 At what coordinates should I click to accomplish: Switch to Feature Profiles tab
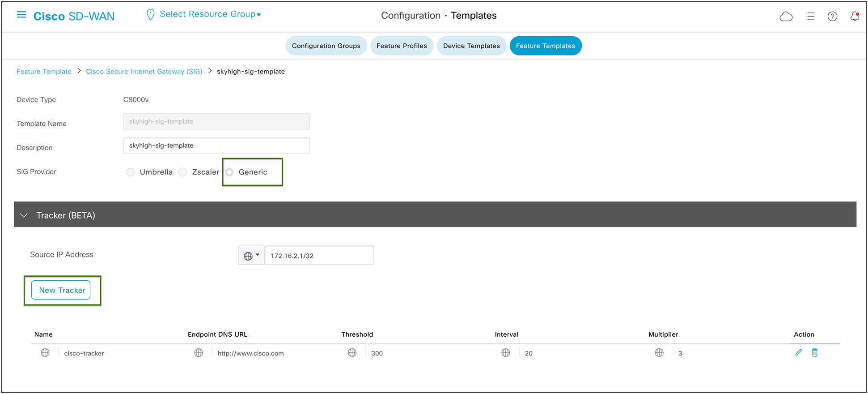pos(402,46)
